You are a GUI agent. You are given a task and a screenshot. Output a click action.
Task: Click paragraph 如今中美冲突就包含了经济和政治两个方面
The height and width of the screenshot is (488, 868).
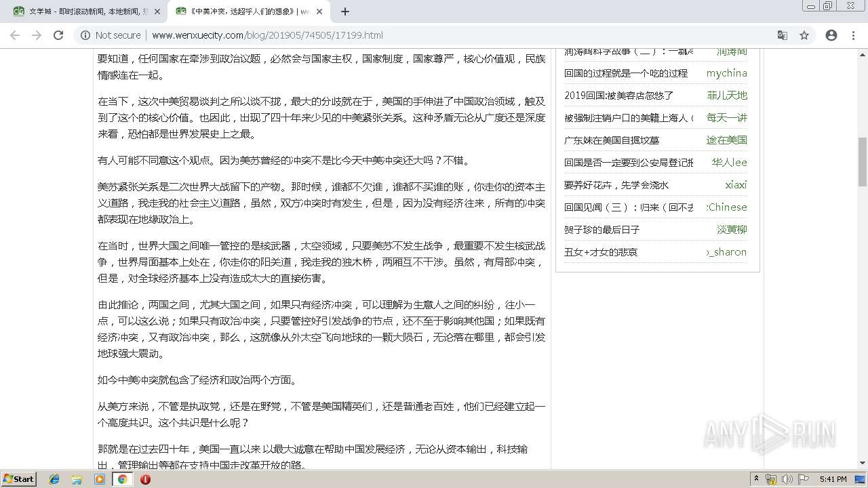click(197, 380)
